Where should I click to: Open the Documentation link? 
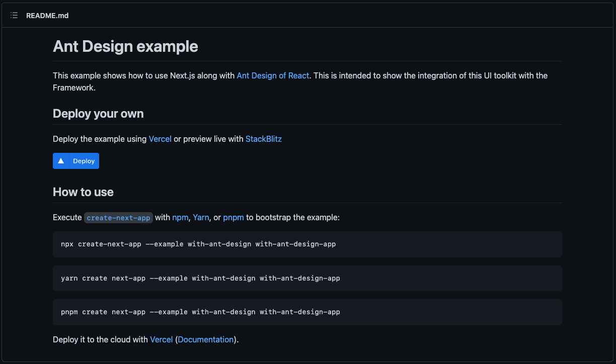point(205,339)
